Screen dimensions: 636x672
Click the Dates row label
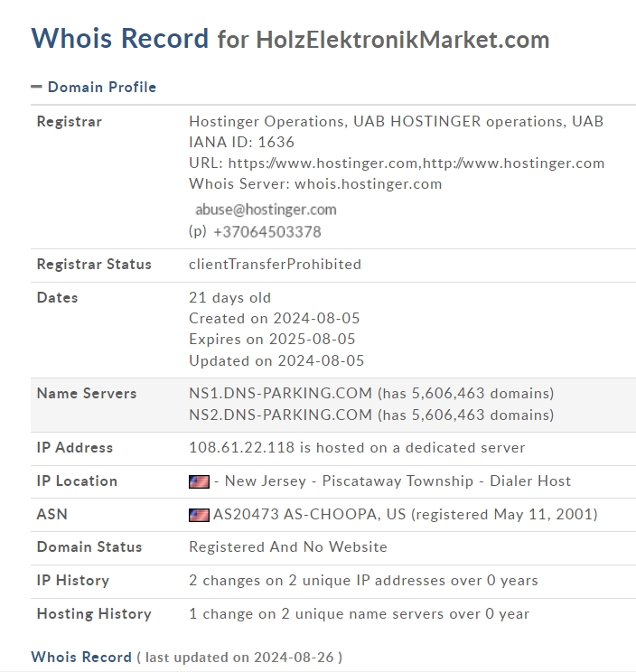point(58,298)
